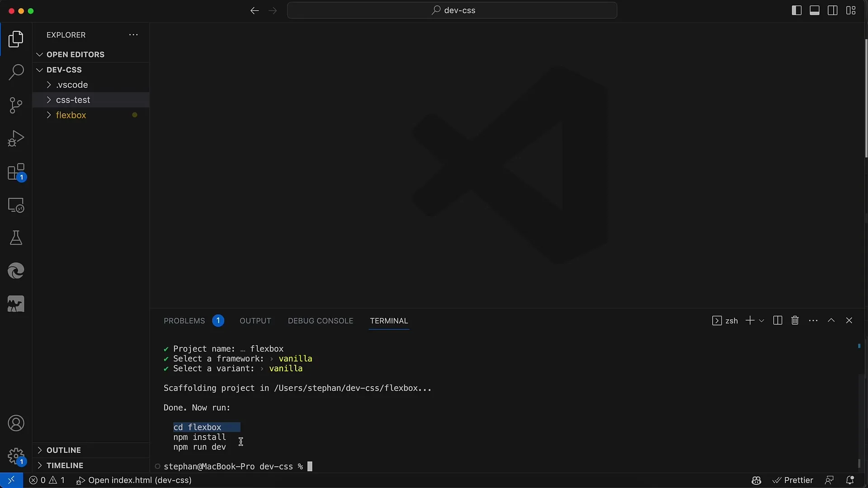
Task: Click the Prettier status bar item
Action: [793, 480]
